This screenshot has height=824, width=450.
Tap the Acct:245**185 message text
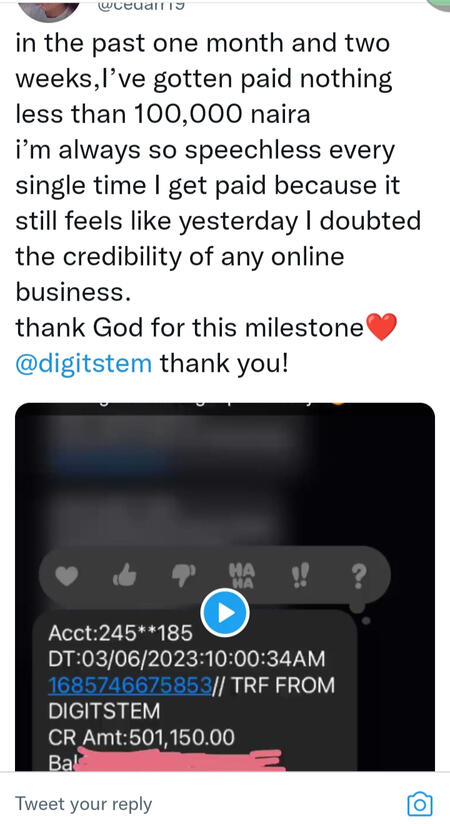[120, 633]
